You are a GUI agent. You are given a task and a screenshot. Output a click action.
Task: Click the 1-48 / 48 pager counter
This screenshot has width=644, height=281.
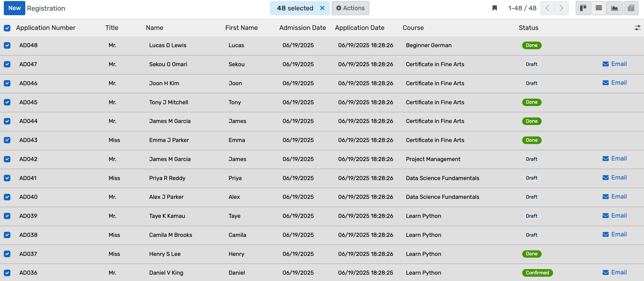click(x=522, y=8)
